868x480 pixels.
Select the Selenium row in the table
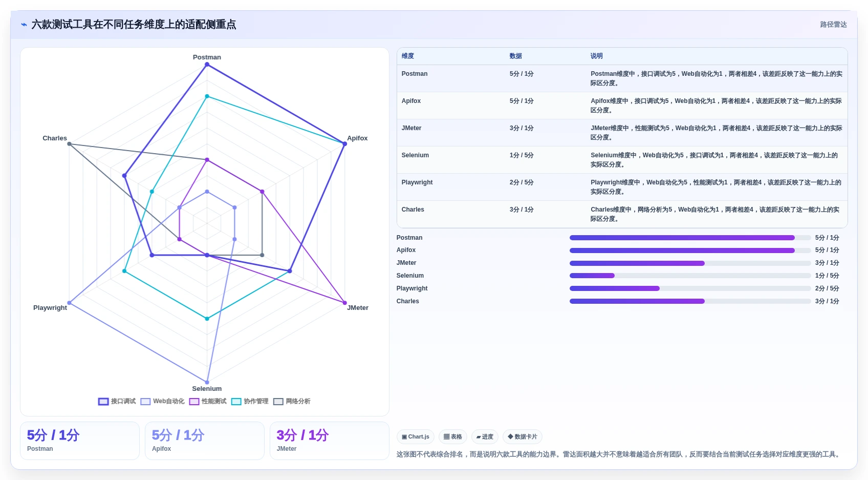coord(622,160)
